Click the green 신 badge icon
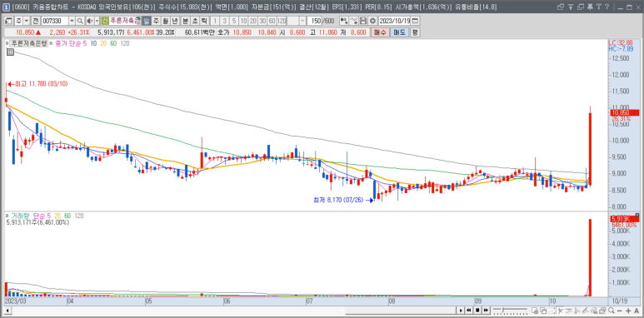Viewport: 644px width, 318px height. [105, 21]
